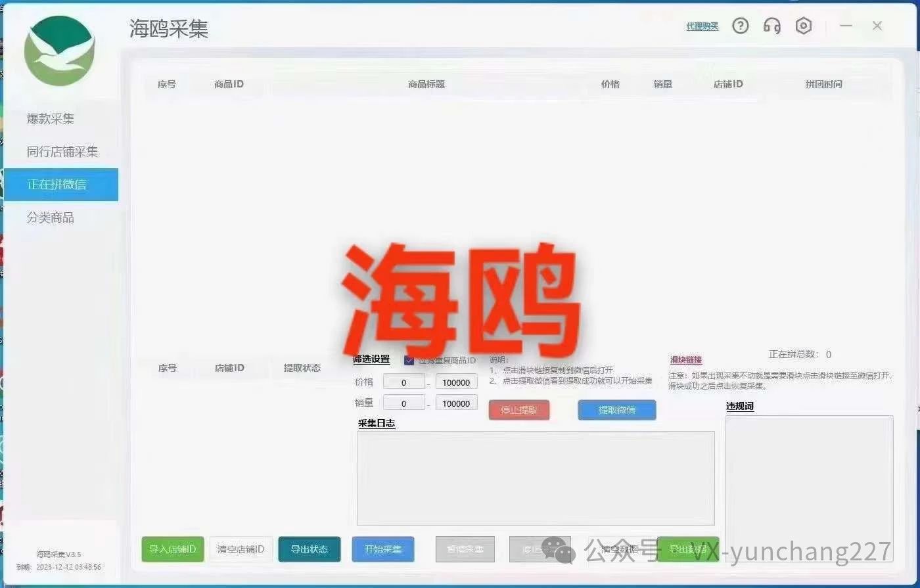Click the seagull app logo
The height and width of the screenshot is (588, 920).
(x=59, y=51)
